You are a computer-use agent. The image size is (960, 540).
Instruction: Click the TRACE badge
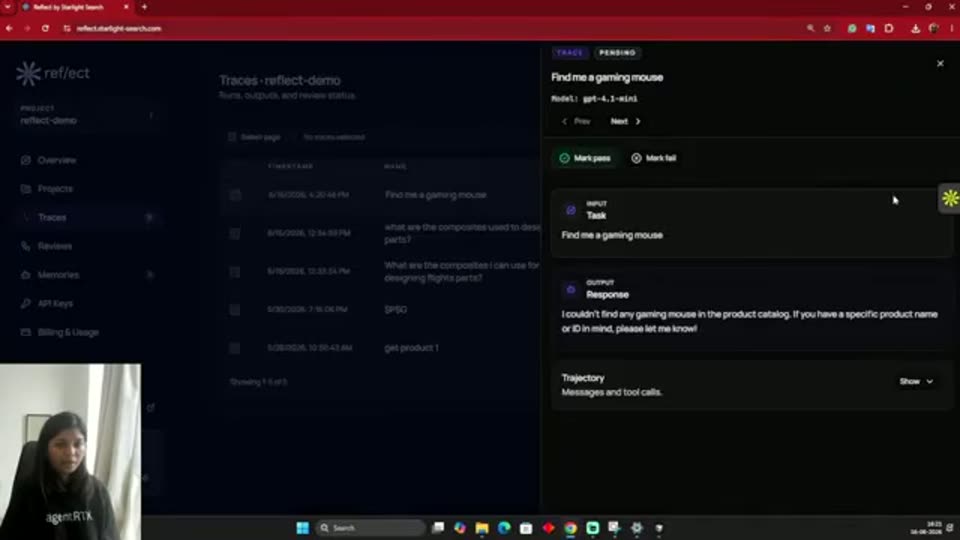[569, 53]
